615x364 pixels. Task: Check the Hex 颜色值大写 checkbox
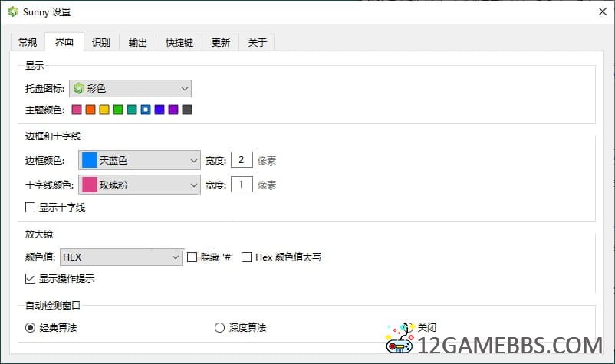(247, 257)
